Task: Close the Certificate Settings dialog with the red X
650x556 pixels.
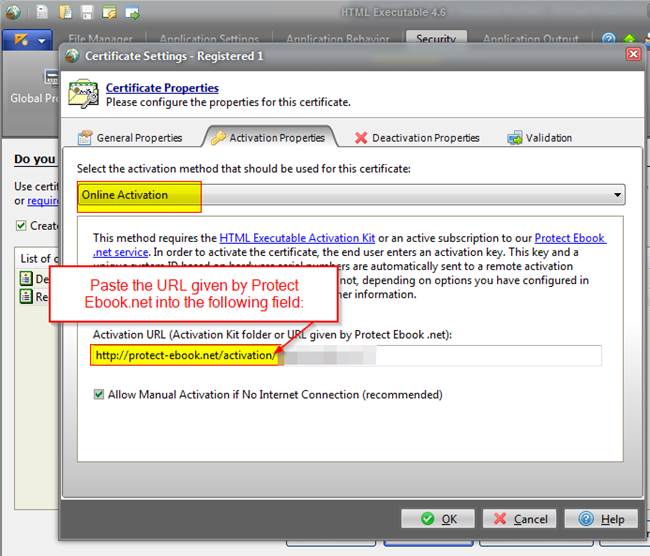Action: (633, 54)
